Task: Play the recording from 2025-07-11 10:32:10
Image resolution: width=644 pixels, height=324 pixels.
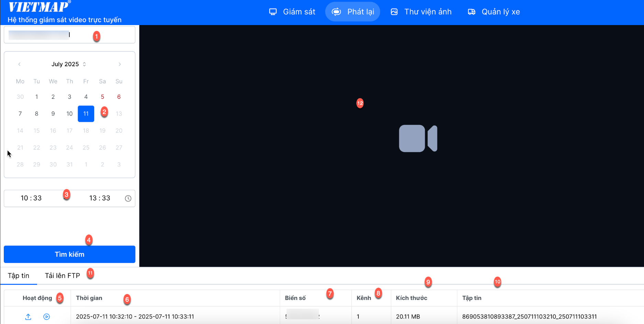Action: pos(47,316)
